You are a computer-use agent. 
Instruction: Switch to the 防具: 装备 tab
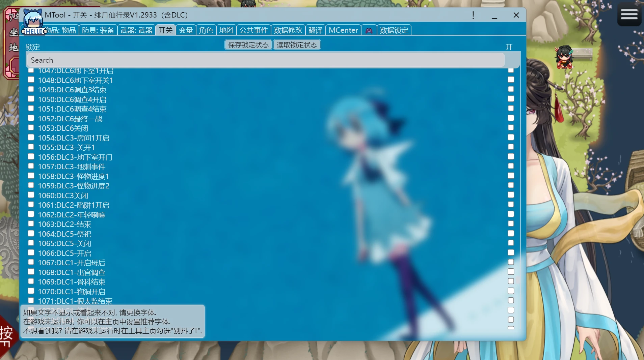point(98,30)
